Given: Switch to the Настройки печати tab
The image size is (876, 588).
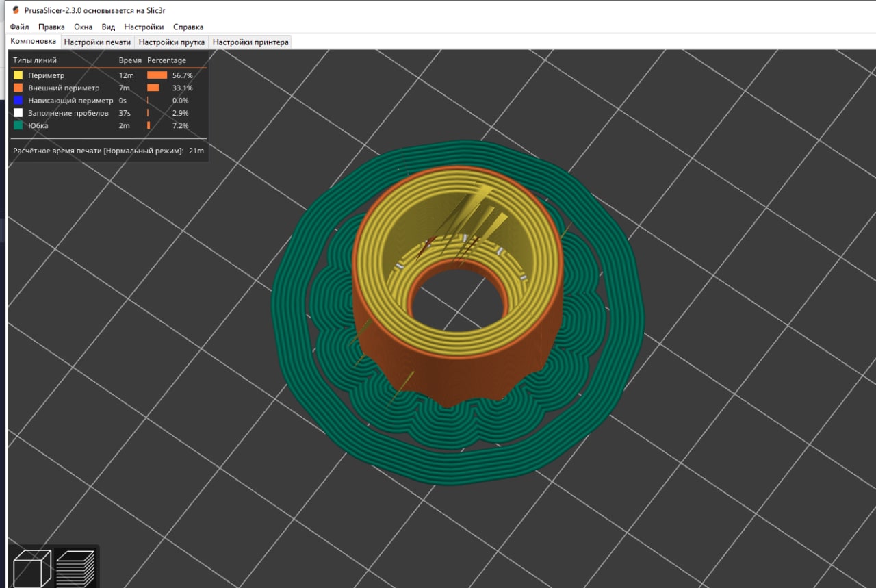Looking at the screenshot, I should [97, 42].
